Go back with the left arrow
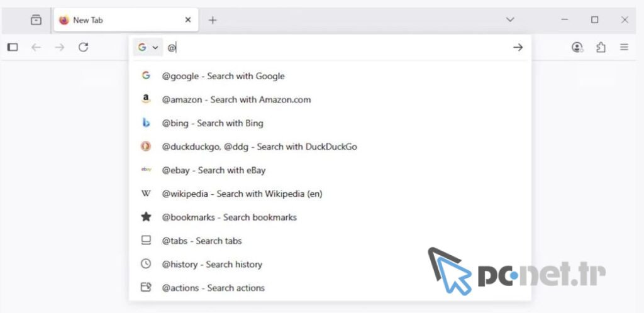 point(36,47)
